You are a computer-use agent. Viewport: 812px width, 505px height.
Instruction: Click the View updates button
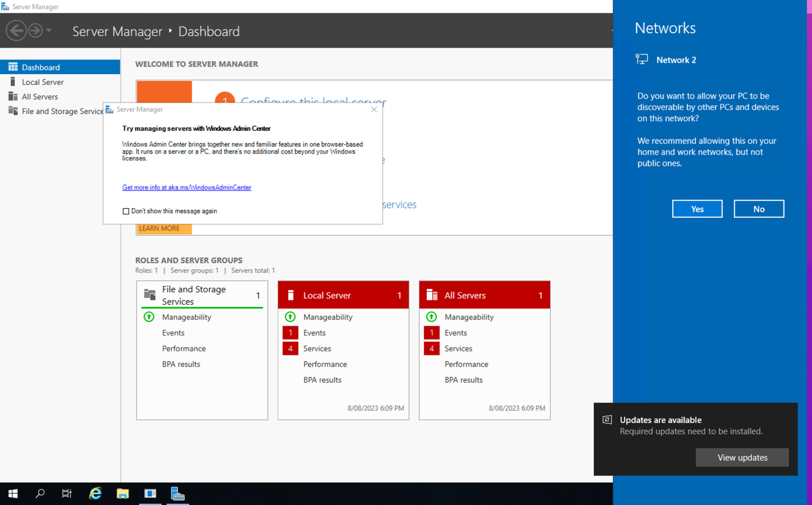[x=742, y=457]
